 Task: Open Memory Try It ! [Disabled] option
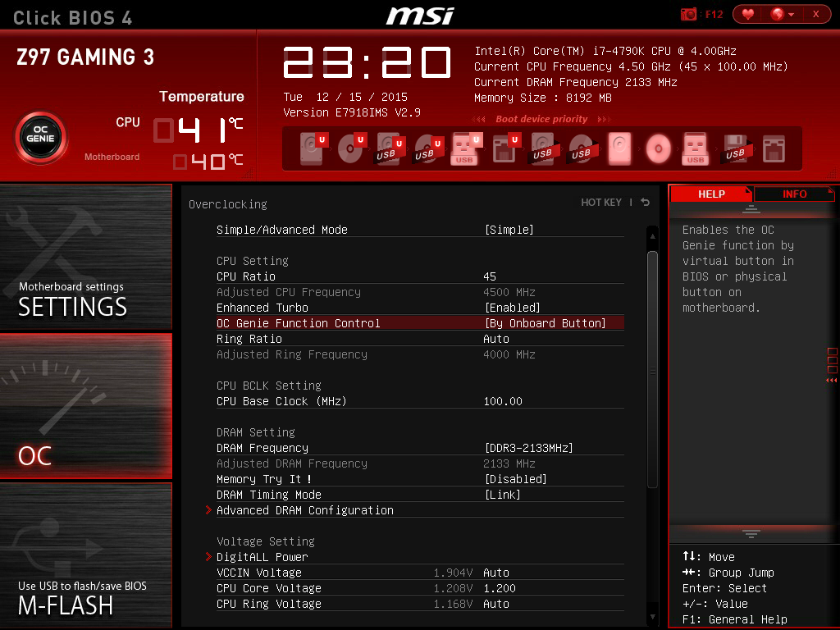pos(515,479)
